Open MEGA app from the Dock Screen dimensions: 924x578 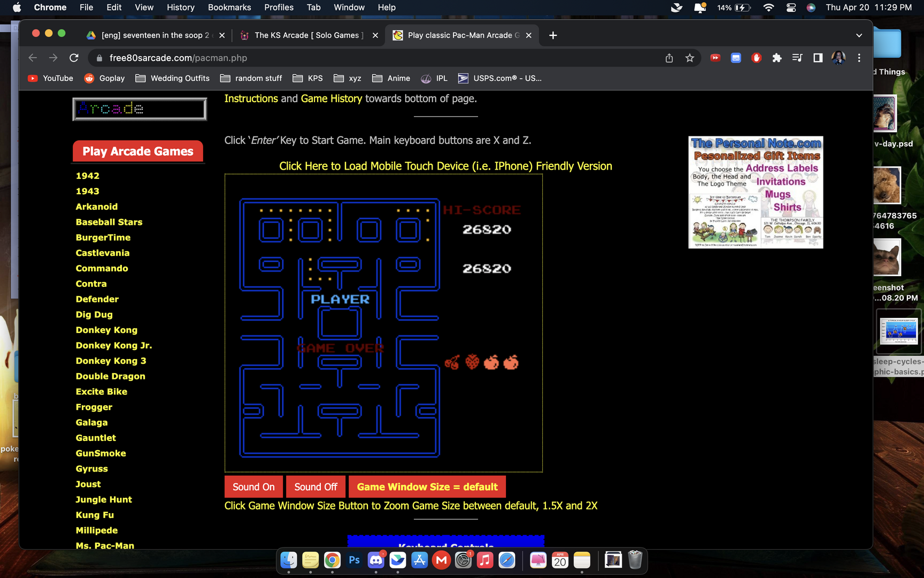(441, 560)
